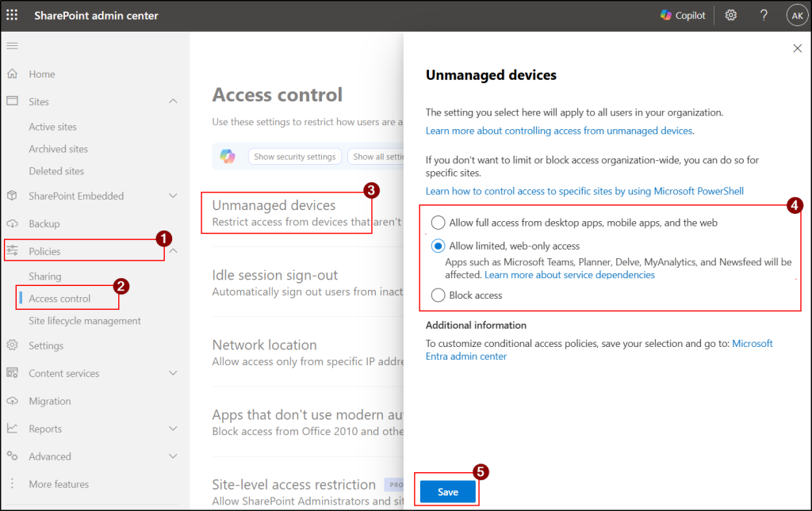Click the Content services icon
812x511 pixels.
coord(13,373)
